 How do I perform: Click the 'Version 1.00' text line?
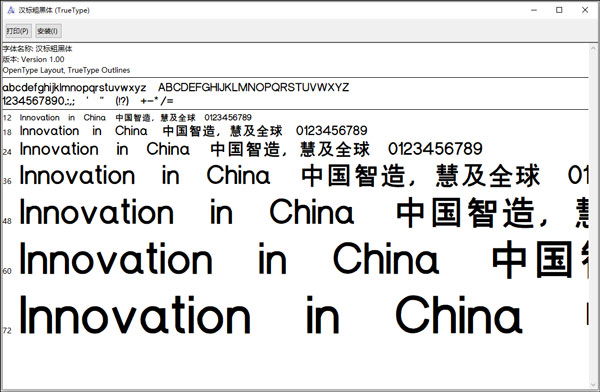[x=33, y=59]
